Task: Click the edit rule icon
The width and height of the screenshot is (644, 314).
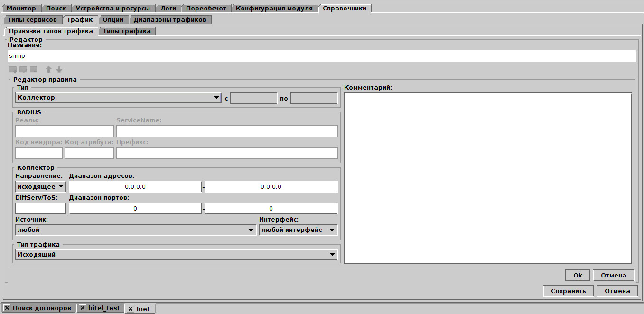Action: click(x=22, y=69)
